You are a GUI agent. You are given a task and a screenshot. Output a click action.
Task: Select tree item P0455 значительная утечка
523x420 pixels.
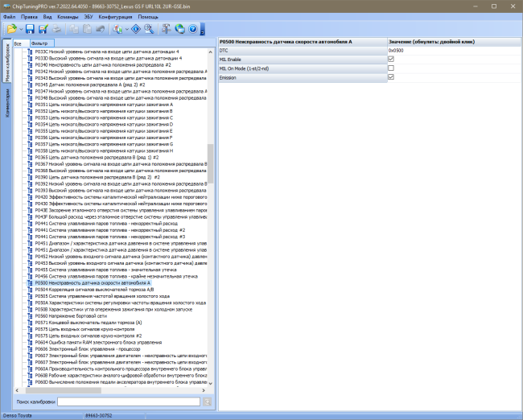point(105,270)
